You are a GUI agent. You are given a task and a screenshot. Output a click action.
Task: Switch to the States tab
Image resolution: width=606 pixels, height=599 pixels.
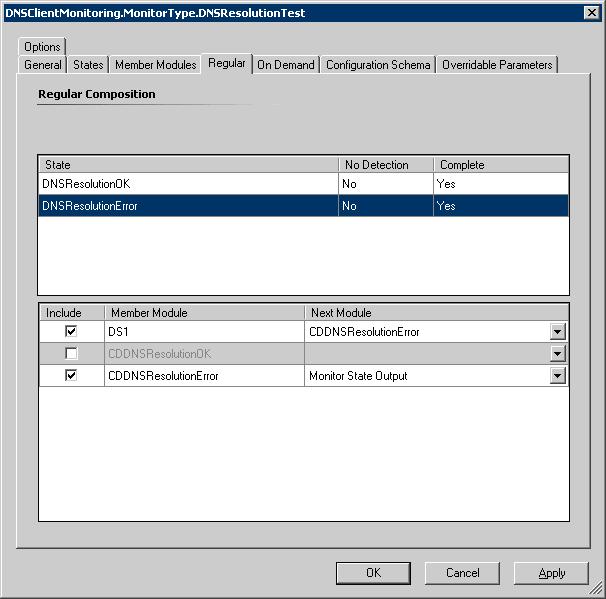click(x=88, y=65)
